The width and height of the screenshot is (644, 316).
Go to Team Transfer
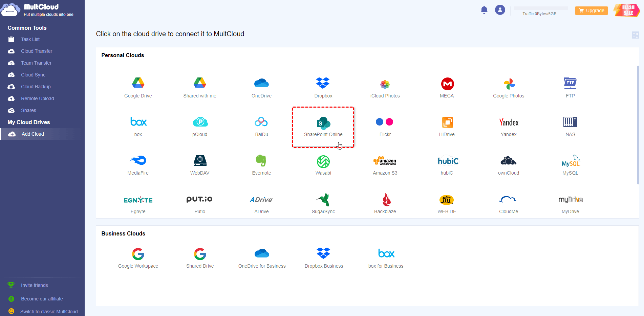pos(36,63)
